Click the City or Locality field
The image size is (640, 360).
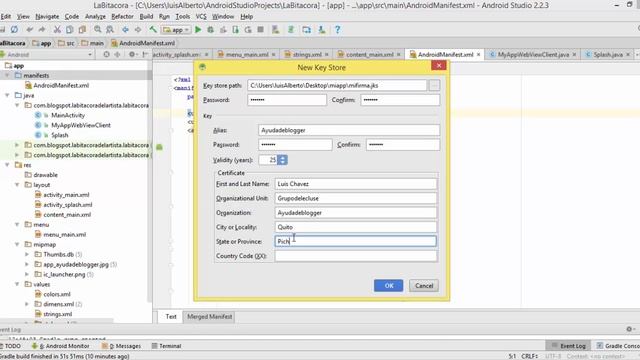[356, 227]
